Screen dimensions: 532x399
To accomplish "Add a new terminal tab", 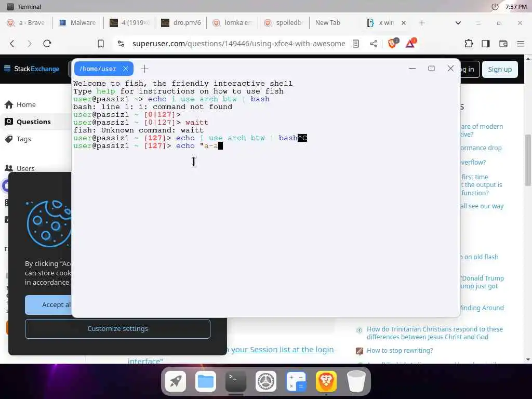I will 144,69.
